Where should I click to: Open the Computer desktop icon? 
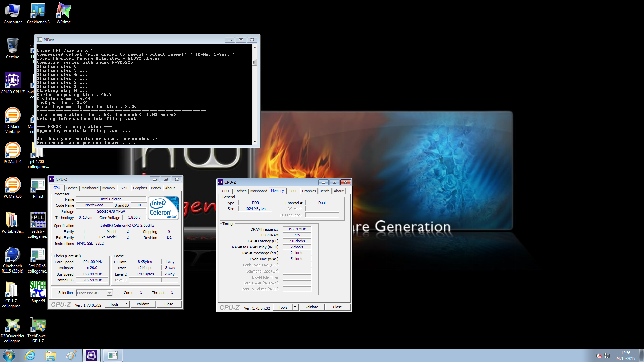pos(13,14)
